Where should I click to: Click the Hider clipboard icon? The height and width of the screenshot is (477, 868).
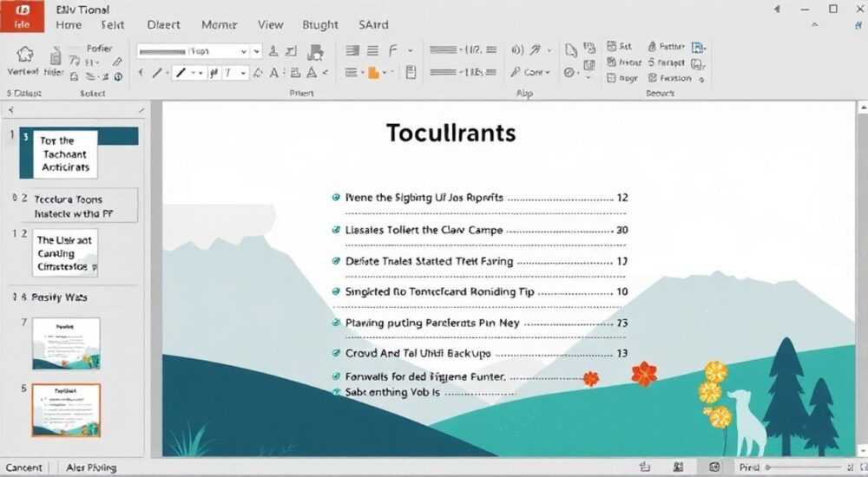click(56, 56)
